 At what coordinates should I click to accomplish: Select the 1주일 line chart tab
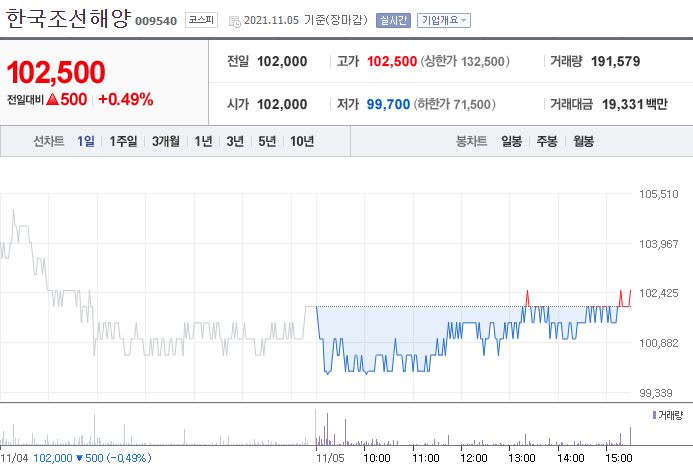[x=123, y=141]
